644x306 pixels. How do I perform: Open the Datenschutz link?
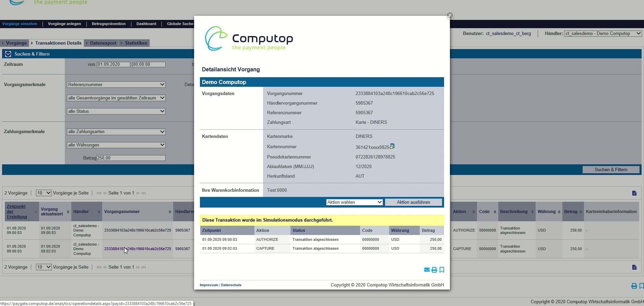tap(231, 285)
